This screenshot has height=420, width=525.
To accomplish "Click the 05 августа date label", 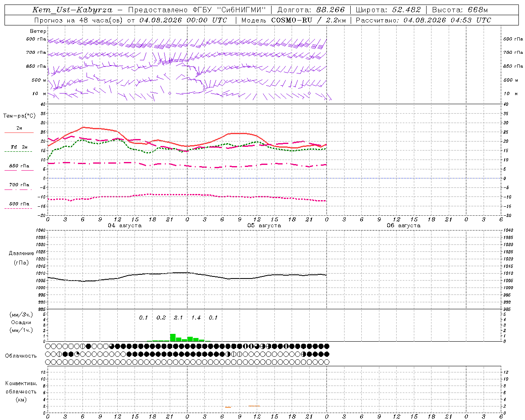I will click(264, 226).
